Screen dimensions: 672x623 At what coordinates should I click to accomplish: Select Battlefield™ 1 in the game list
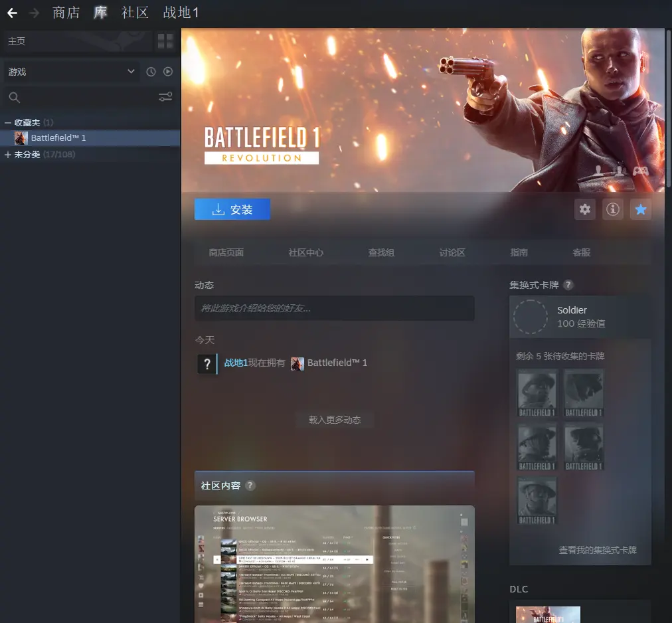point(90,137)
